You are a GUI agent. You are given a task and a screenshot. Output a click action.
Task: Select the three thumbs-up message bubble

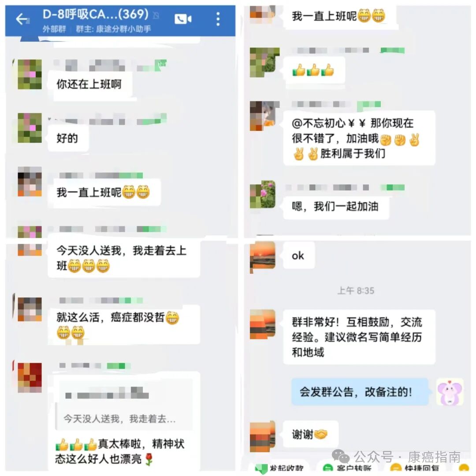pyautogui.click(x=314, y=70)
